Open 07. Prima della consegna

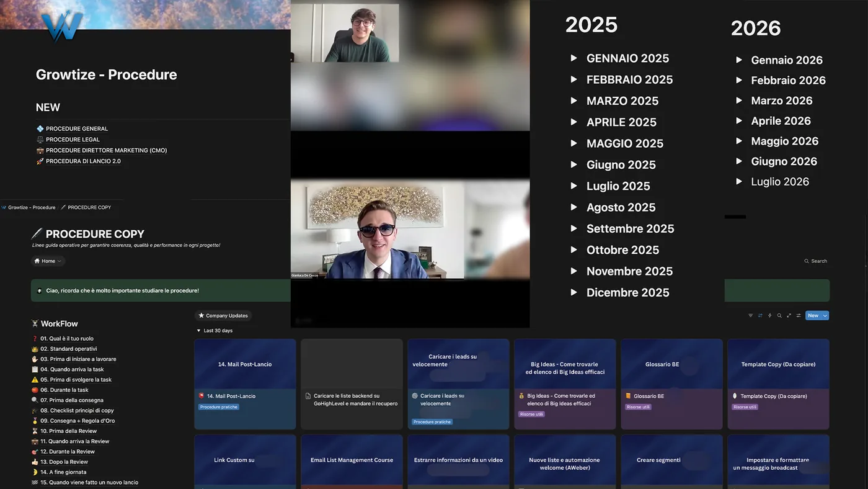pyautogui.click(x=67, y=400)
